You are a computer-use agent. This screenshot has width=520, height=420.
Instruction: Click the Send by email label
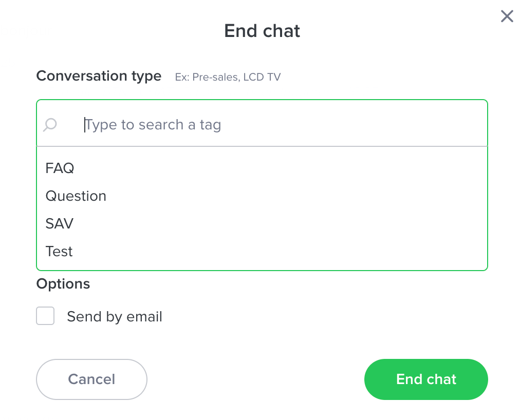115,317
